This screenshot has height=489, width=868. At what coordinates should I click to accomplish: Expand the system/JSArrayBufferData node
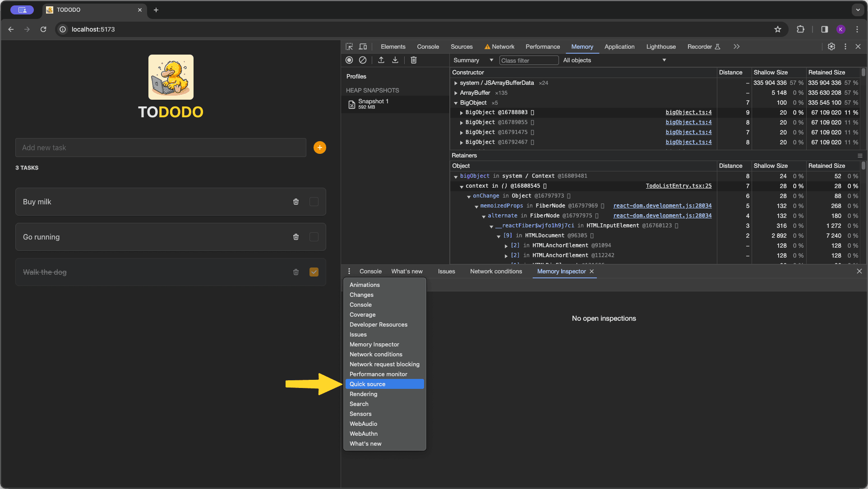(x=456, y=82)
